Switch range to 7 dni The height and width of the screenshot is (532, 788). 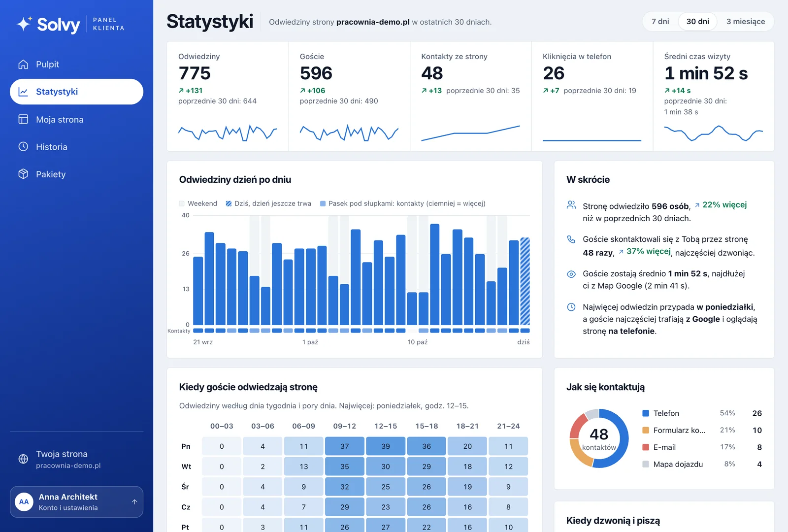click(x=660, y=22)
